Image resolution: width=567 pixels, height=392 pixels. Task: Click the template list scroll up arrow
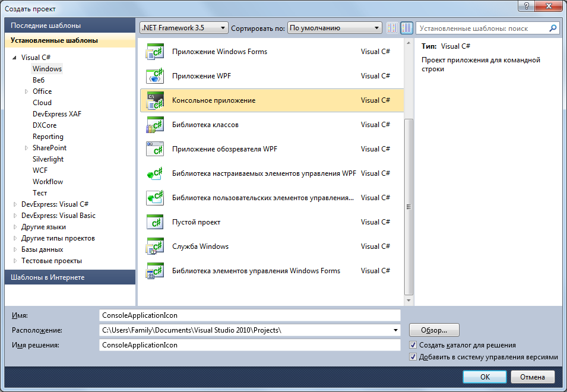pyautogui.click(x=408, y=43)
